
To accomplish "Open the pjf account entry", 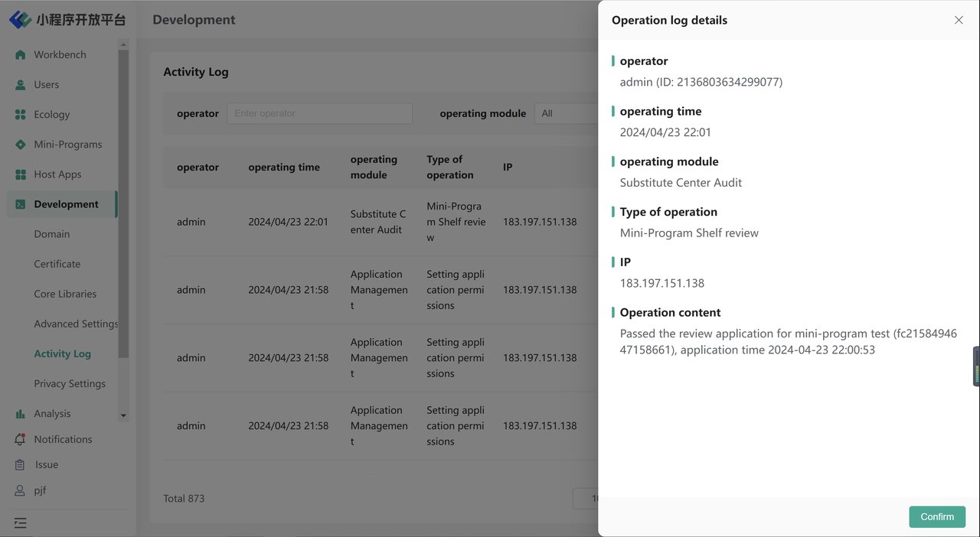I will point(40,491).
